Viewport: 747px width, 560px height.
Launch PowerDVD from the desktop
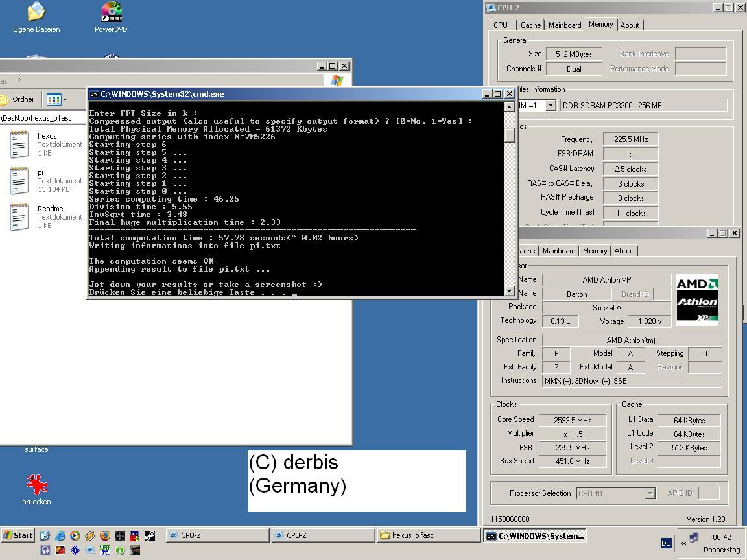(x=111, y=17)
